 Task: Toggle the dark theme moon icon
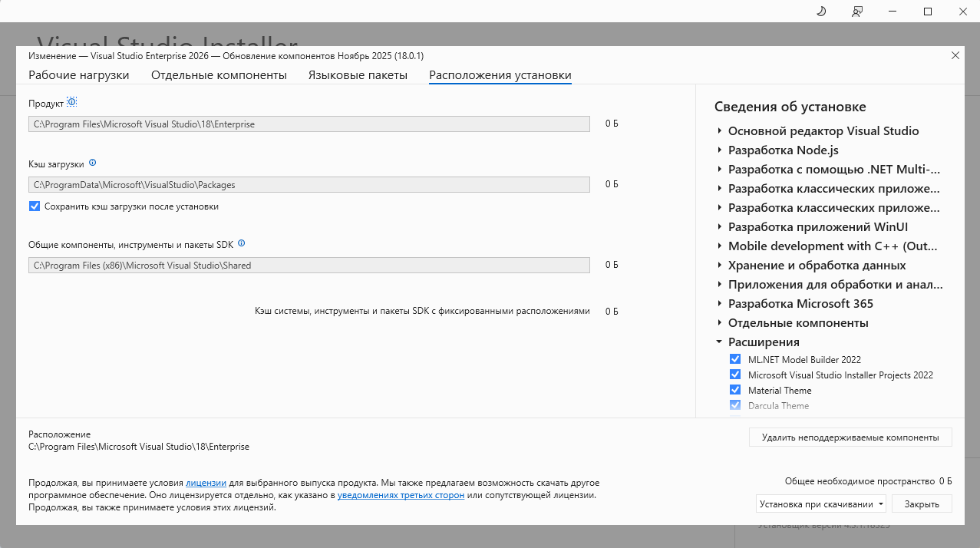point(820,12)
